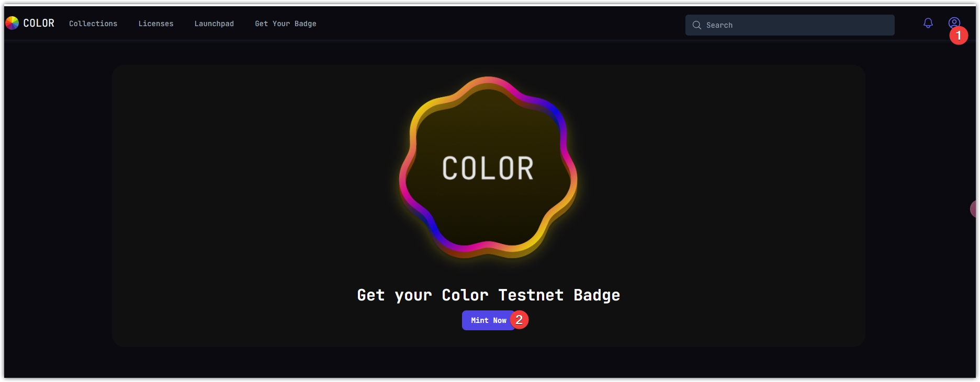Viewport: 980px width, 382px height.
Task: Click the rainbow color wheel logo
Action: click(x=12, y=23)
